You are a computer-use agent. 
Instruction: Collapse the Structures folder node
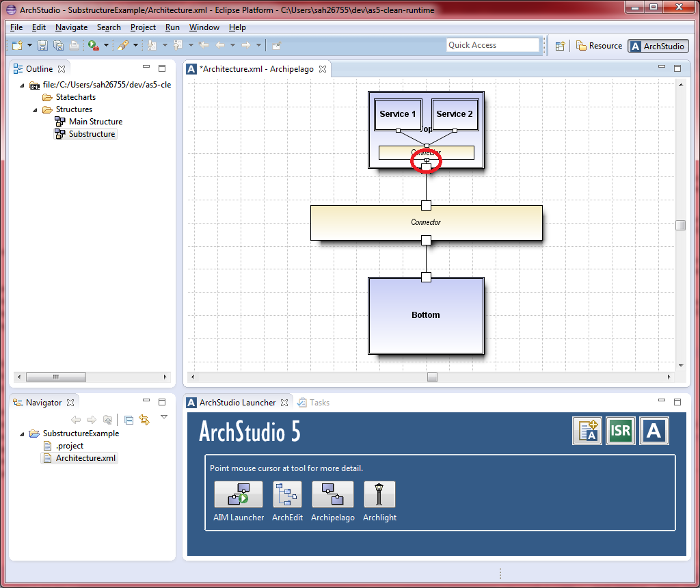pos(35,110)
